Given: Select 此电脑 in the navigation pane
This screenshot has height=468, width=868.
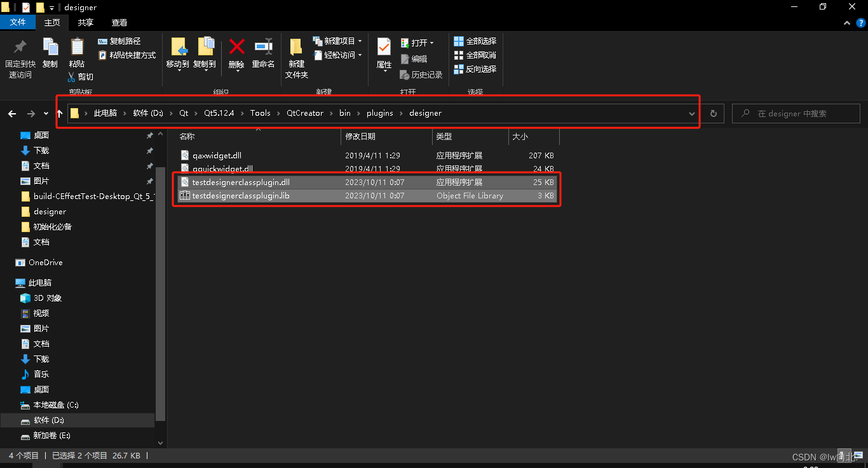Looking at the screenshot, I should (40, 282).
